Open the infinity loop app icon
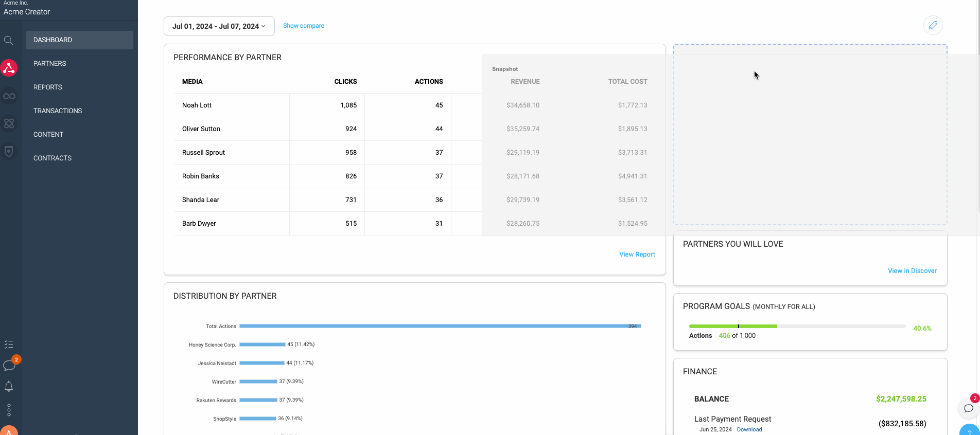This screenshot has width=980, height=435. [9, 96]
